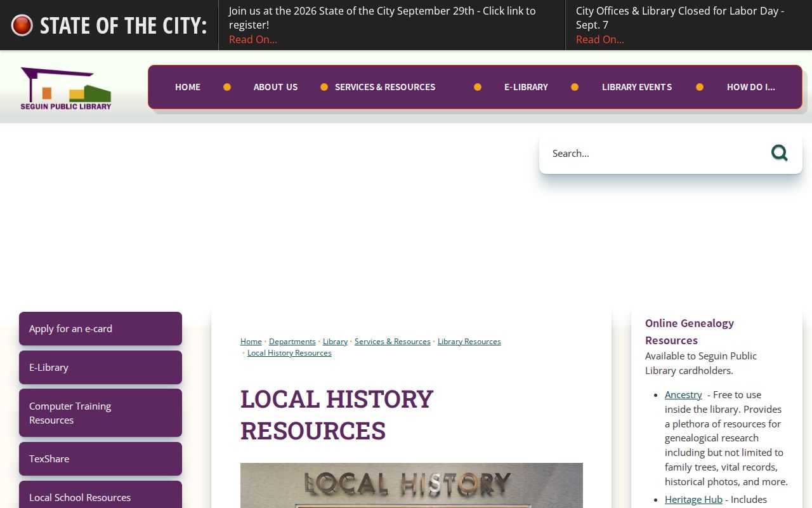812x508 pixels.
Task: Follow the Services & Resources breadcrumb link
Action: 393,342
